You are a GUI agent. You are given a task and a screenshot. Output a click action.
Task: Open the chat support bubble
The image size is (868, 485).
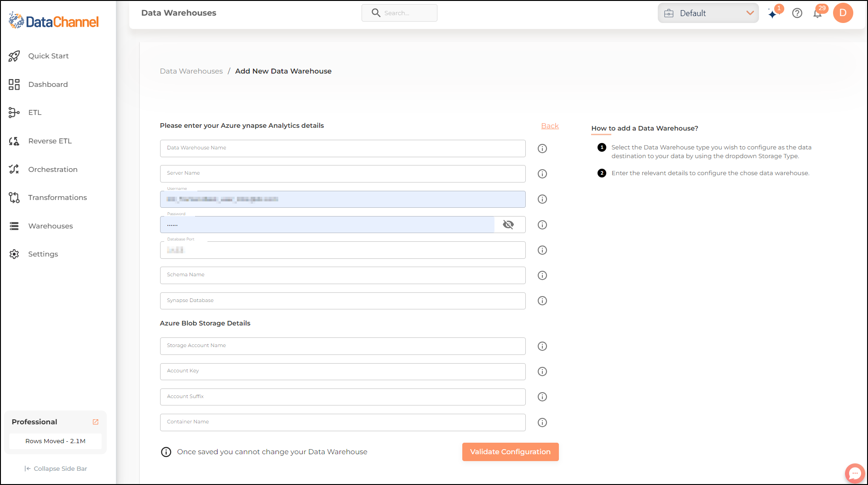[855, 473]
